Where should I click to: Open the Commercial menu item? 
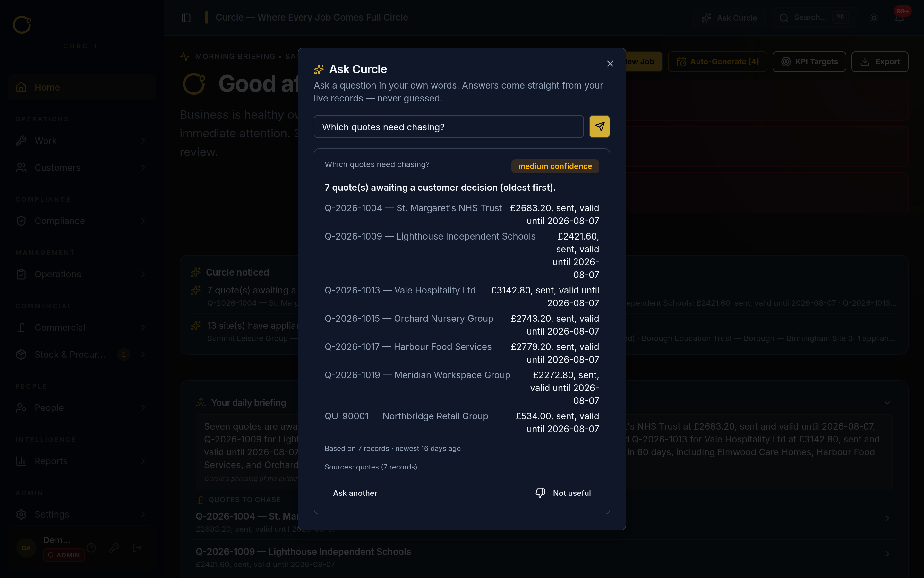coord(81,328)
